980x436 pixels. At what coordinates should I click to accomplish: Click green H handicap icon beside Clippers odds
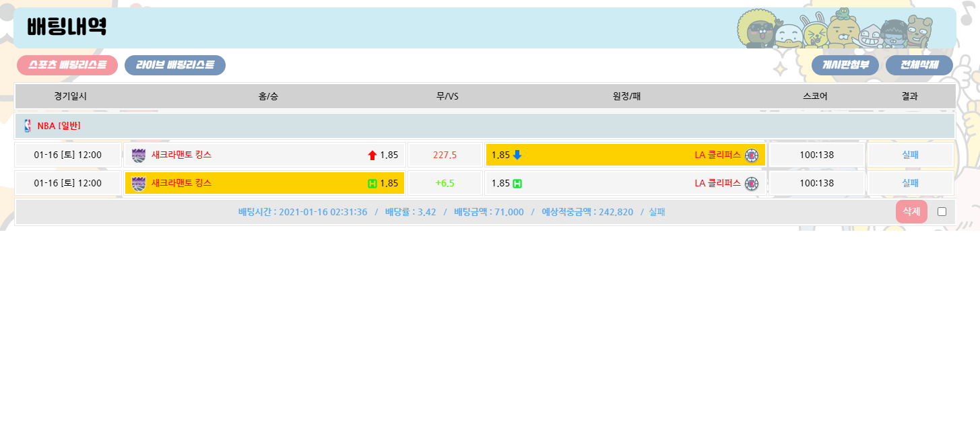click(x=517, y=184)
